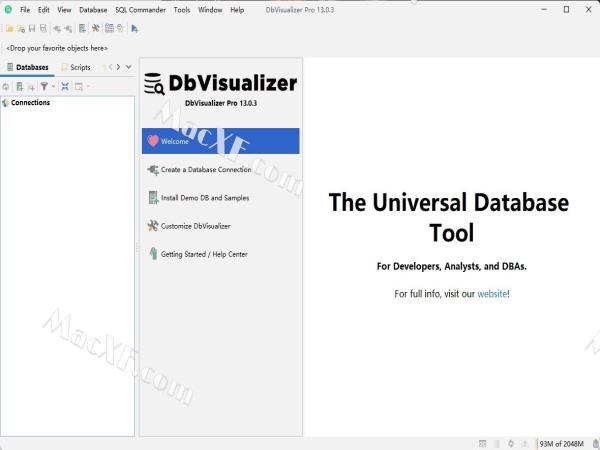Open the View menu
This screenshot has width=600, height=450.
pos(64,10)
